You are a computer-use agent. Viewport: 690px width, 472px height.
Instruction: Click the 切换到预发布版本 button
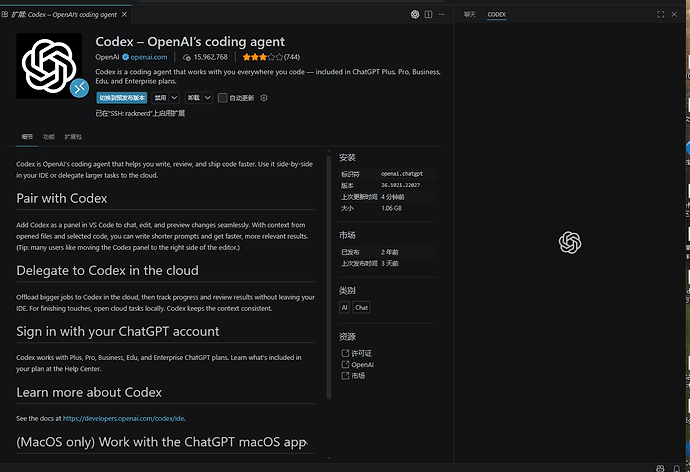(x=122, y=98)
